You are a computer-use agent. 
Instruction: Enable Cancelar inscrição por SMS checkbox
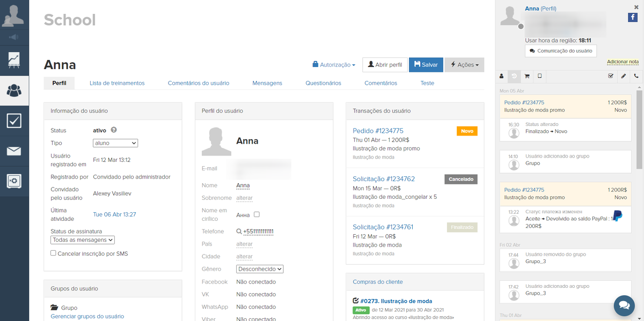[x=53, y=253]
